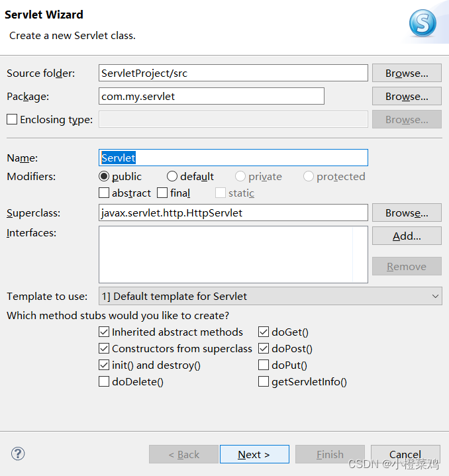The width and height of the screenshot is (449, 476).
Task: Click into the Name text field
Action: [x=233, y=158]
